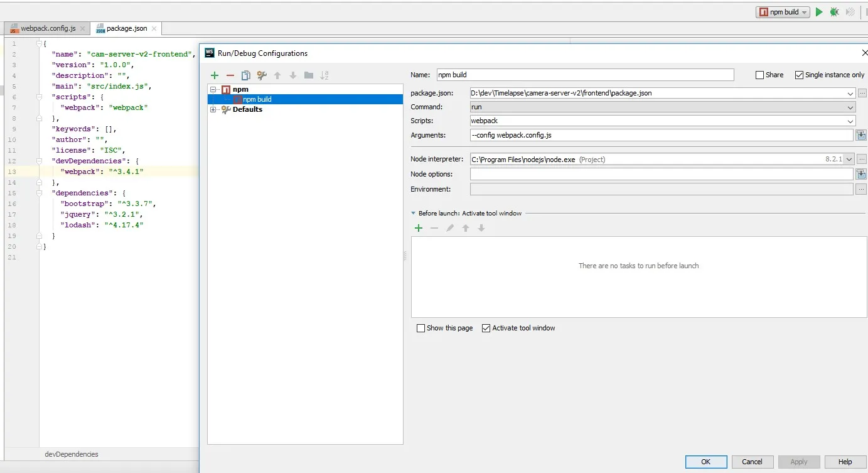Expand the Defaults node in the tree
The image size is (868, 473).
[213, 110]
